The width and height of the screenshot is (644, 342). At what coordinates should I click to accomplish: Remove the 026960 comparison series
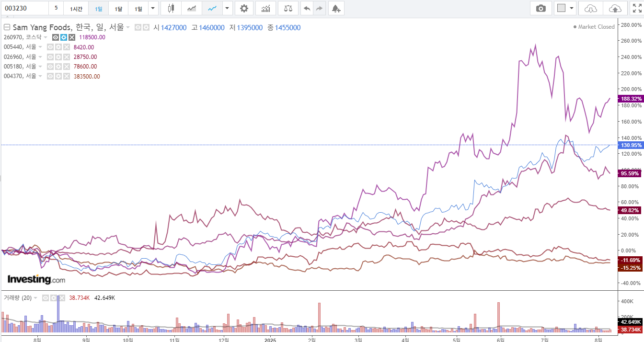pyautogui.click(x=66, y=57)
